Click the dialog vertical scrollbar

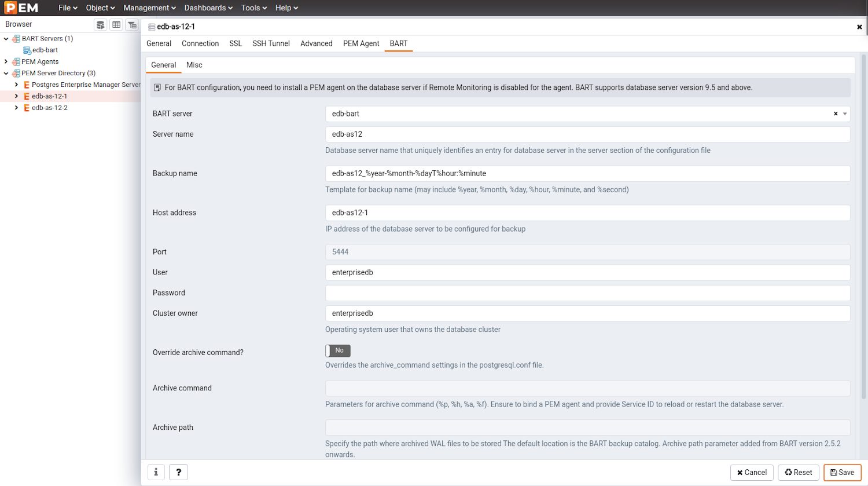[864, 226]
